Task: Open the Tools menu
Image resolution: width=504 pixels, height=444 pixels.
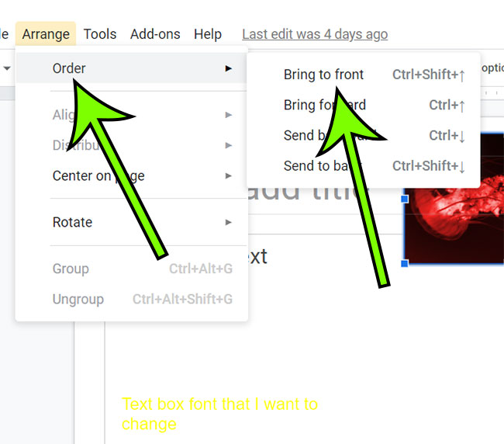Action: [100, 34]
